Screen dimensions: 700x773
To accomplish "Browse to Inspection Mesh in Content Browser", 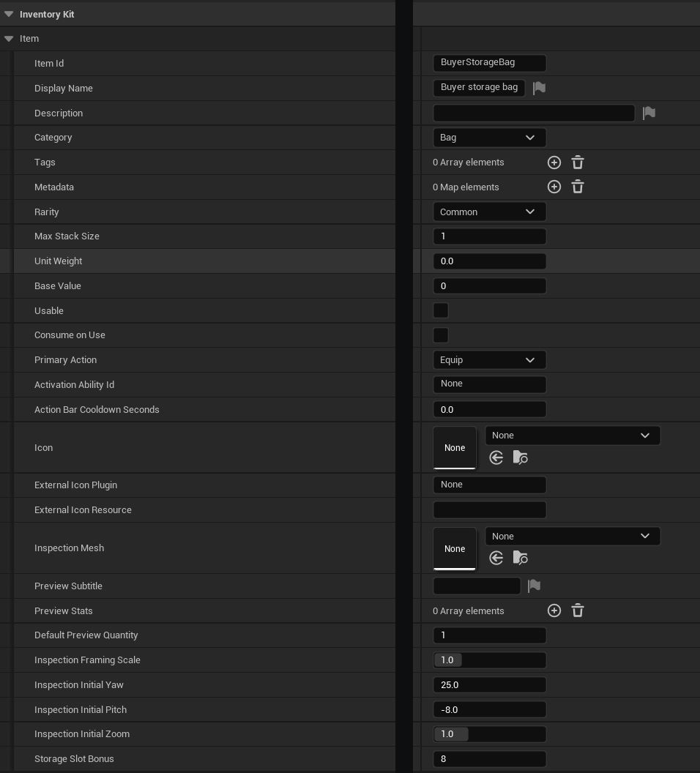I will (x=520, y=558).
